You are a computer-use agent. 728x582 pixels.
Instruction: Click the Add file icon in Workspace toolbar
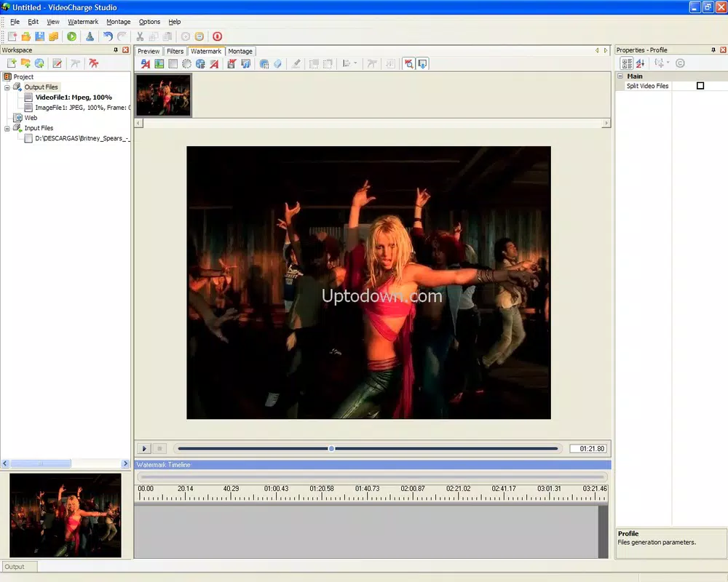click(12, 63)
